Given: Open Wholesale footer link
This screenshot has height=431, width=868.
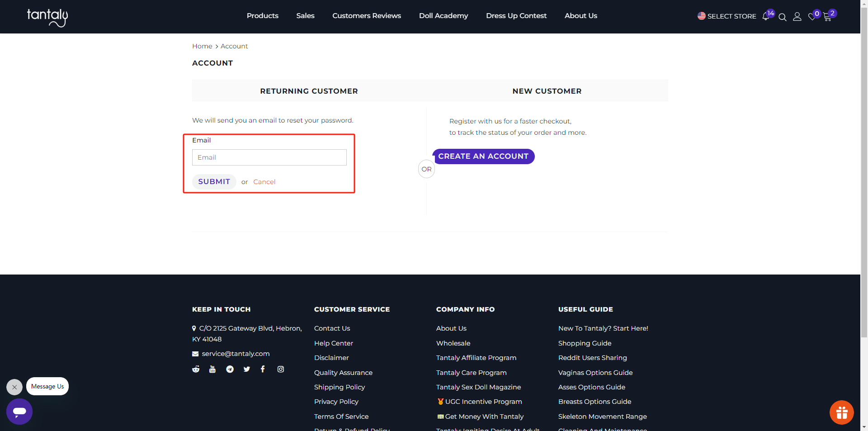Looking at the screenshot, I should pyautogui.click(x=453, y=343).
